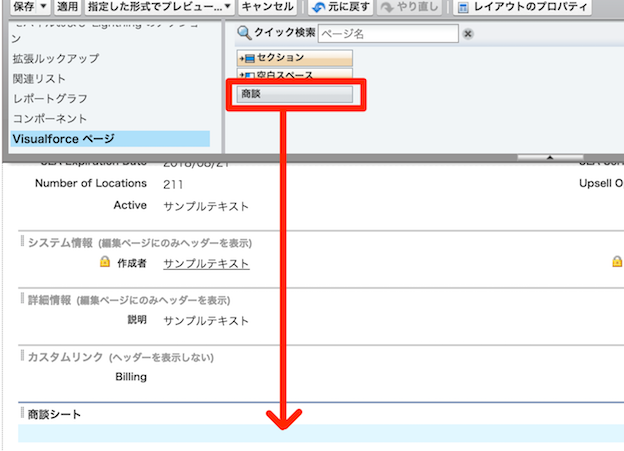
Task: Select the 商談 Visualforce page item
Action: click(294, 94)
